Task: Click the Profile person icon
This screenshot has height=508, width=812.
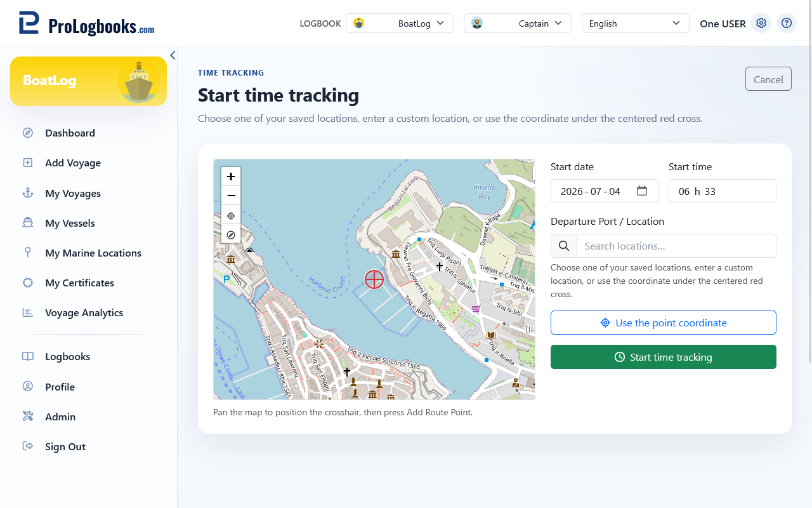Action: pos(28,387)
